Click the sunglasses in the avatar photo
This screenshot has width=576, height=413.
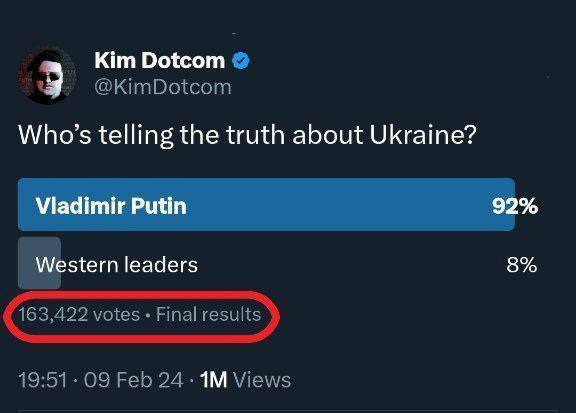(x=47, y=77)
